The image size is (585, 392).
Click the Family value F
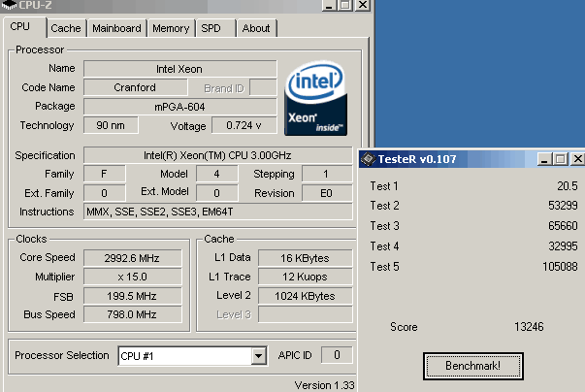point(105,174)
